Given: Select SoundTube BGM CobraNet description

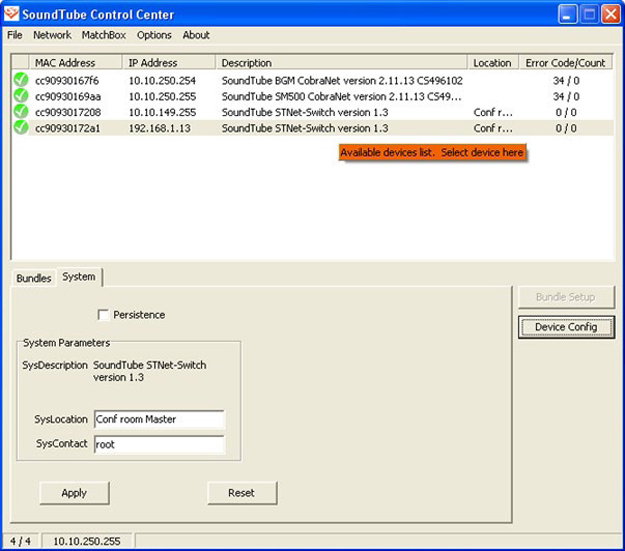Looking at the screenshot, I should click(342, 81).
